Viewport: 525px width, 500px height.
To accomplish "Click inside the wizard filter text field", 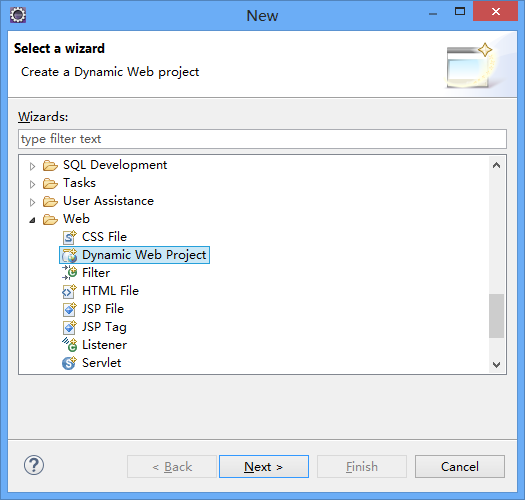I will click(x=262, y=139).
